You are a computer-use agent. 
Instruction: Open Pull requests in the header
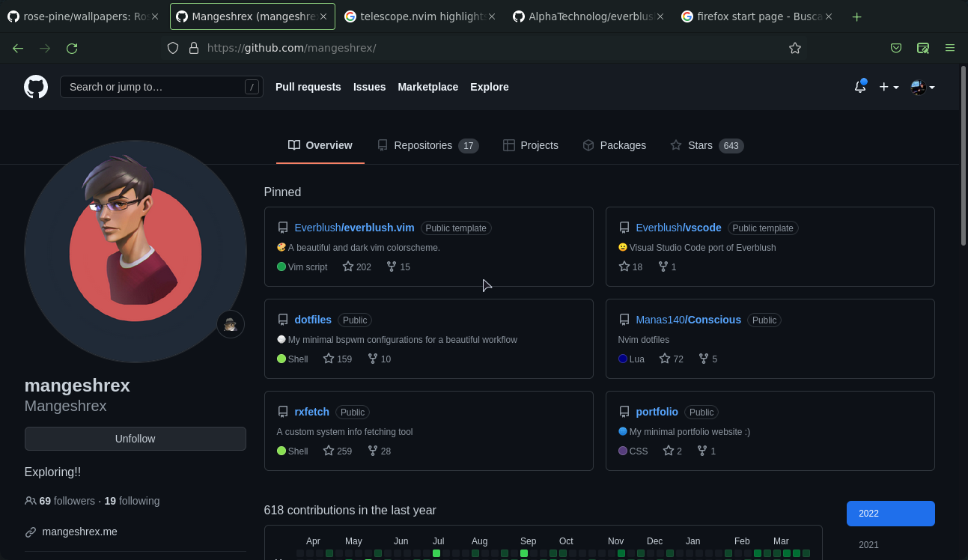coord(308,87)
